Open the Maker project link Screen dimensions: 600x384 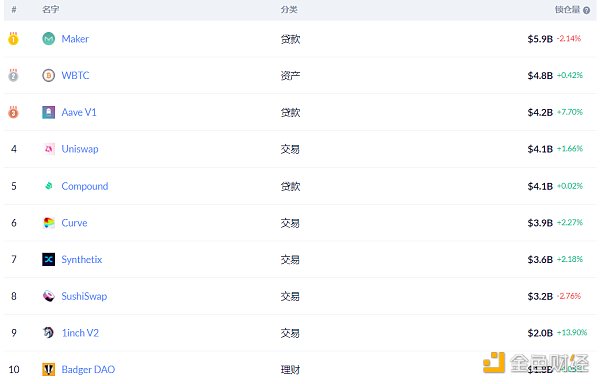pyautogui.click(x=75, y=39)
